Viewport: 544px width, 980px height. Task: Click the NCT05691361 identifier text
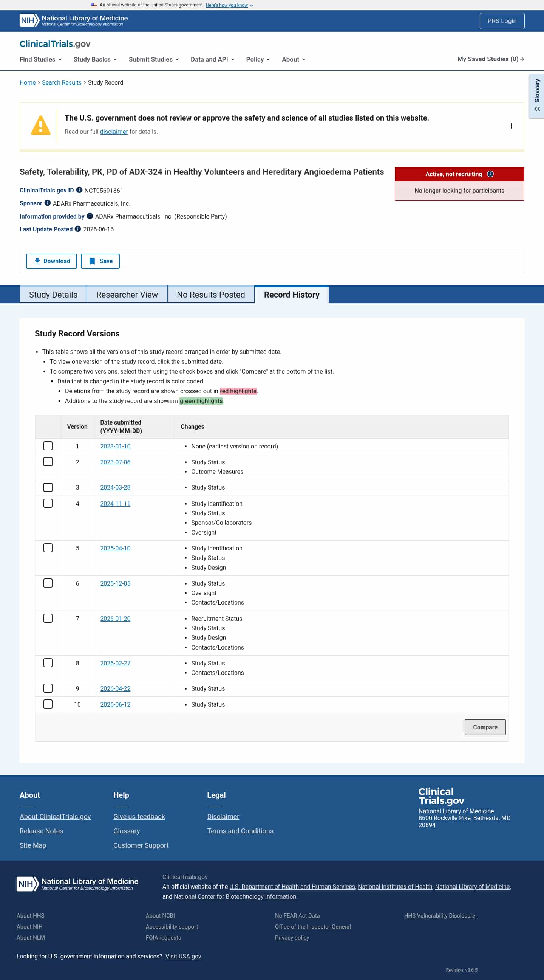(104, 191)
